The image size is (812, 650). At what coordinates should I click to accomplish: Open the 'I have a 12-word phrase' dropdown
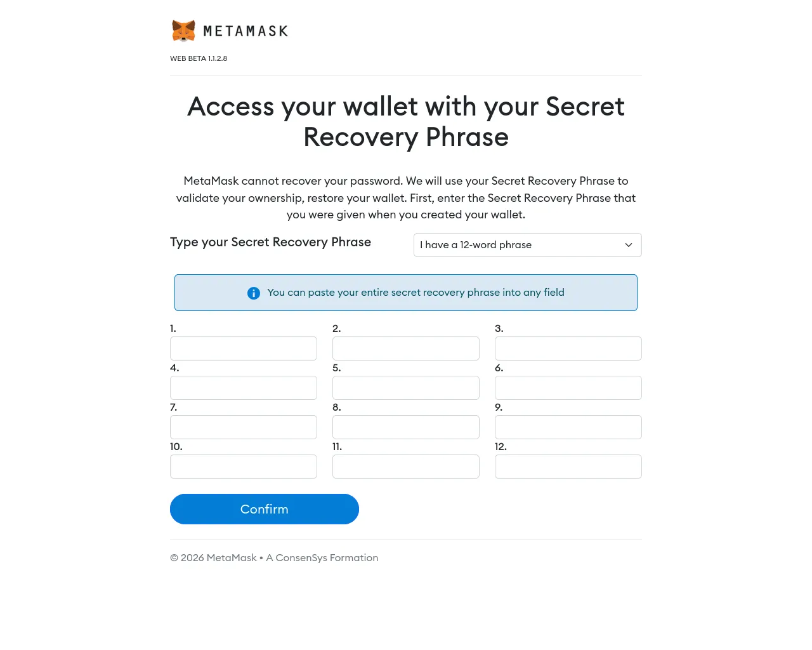[528, 245]
